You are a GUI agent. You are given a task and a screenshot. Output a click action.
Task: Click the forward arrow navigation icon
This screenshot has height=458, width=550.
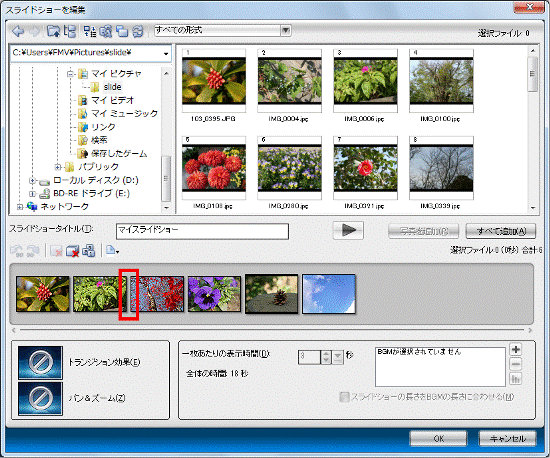point(34,31)
